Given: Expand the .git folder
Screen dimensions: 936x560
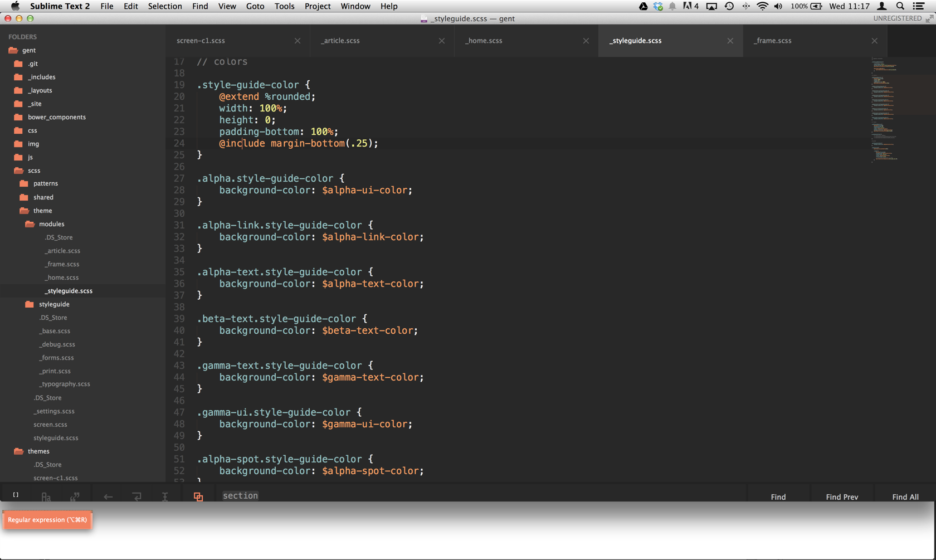Looking at the screenshot, I should pos(18,64).
